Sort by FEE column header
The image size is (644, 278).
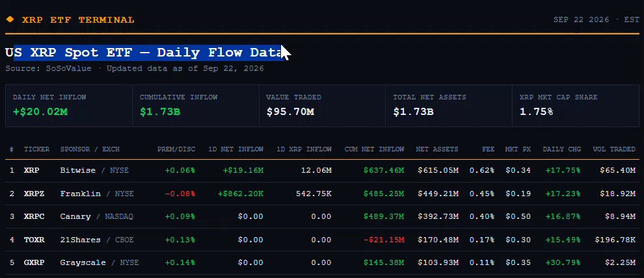tap(488, 149)
